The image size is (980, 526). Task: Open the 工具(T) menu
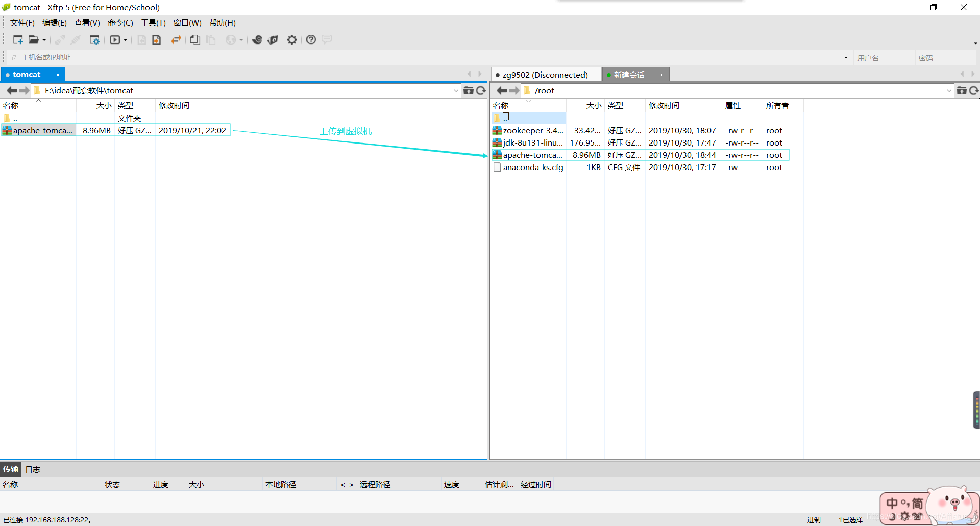point(154,23)
